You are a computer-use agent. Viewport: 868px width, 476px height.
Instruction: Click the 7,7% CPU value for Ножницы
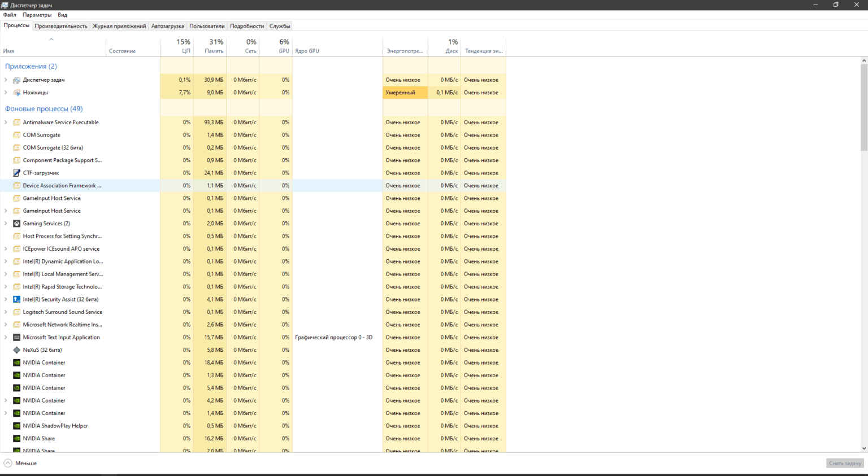pyautogui.click(x=185, y=93)
